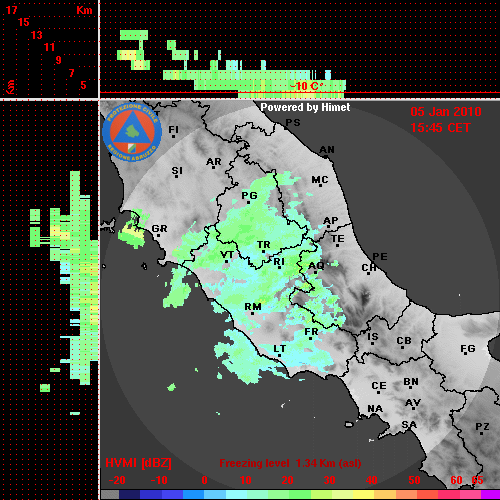Click the dark blue swatch in the color scale

point(129,495)
